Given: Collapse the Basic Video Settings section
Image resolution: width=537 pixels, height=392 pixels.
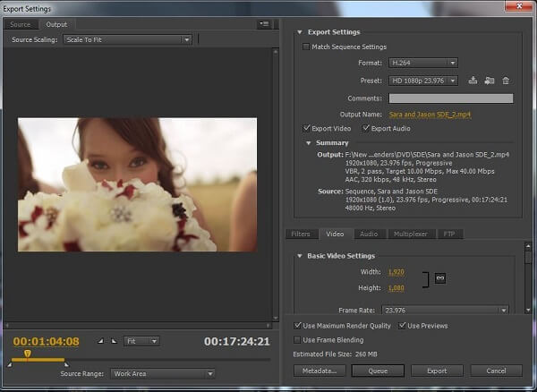Looking at the screenshot, I should 300,256.
